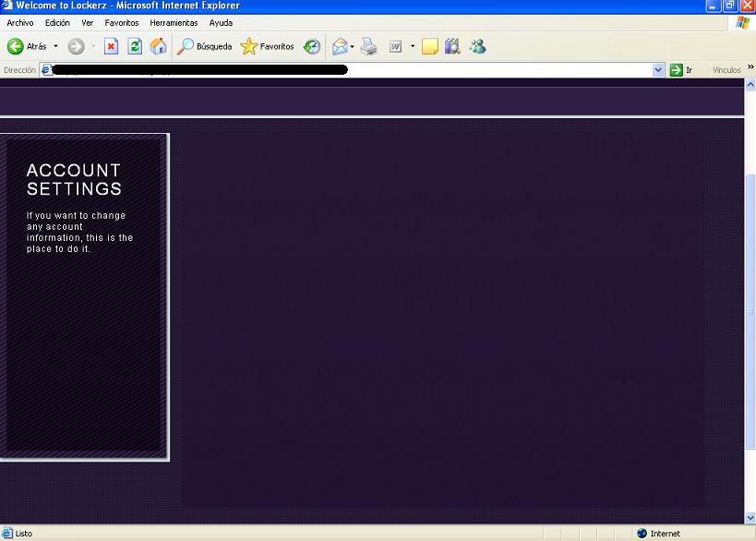Click the scrollbar up arrow
This screenshot has width=756, height=541.
(750, 85)
